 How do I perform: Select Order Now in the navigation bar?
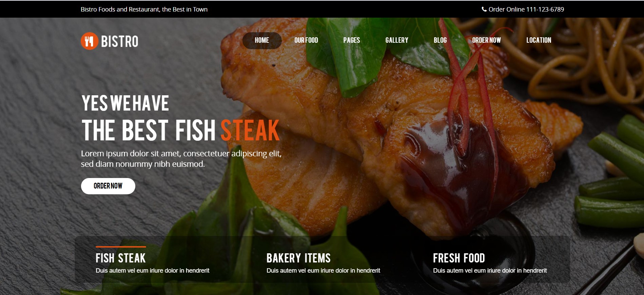pyautogui.click(x=486, y=40)
